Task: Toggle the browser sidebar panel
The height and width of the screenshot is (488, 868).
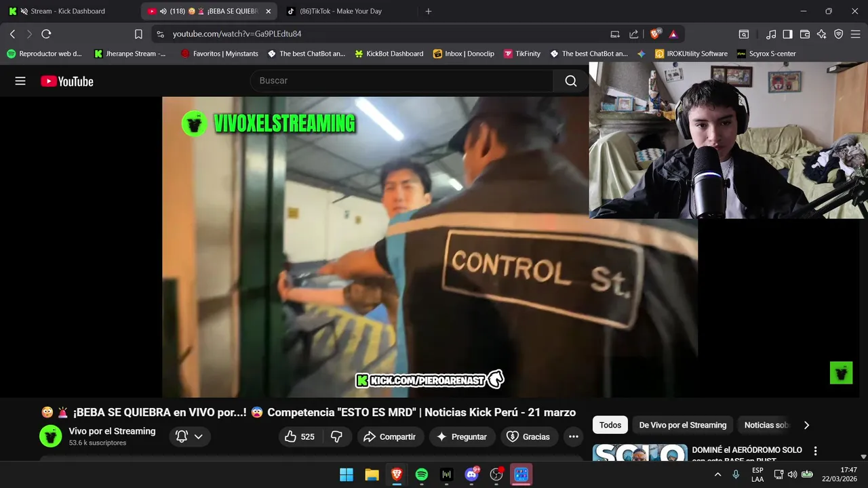Action: click(788, 34)
